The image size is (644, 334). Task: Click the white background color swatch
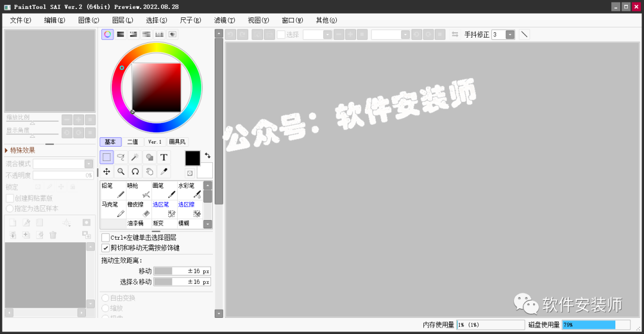tap(206, 172)
